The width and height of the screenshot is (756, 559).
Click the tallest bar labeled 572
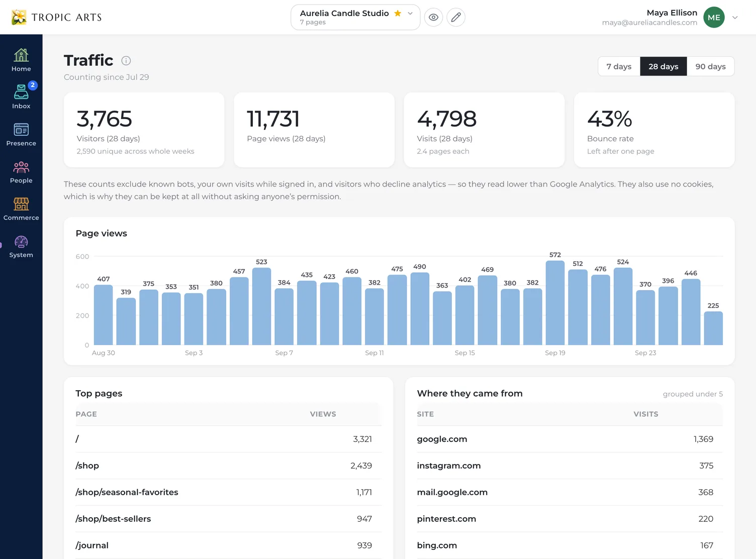[555, 303]
